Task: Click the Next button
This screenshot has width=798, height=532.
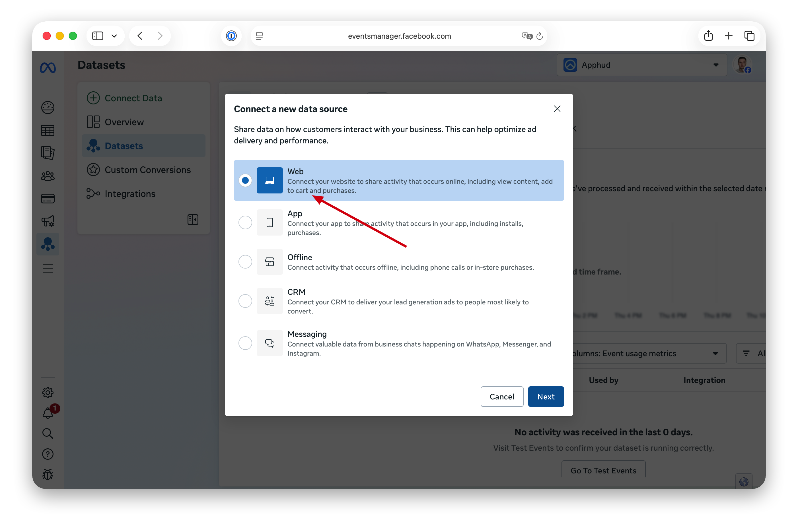Action: (546, 397)
